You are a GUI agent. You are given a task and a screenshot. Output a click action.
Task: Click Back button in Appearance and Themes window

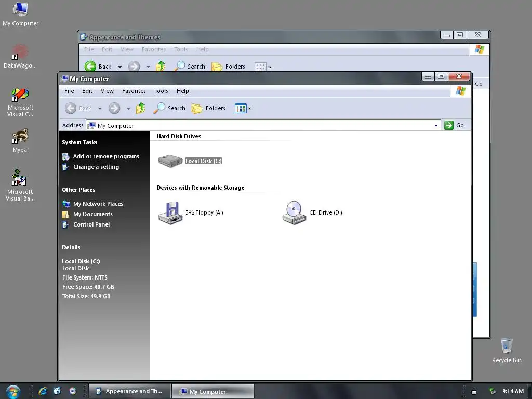(x=98, y=66)
